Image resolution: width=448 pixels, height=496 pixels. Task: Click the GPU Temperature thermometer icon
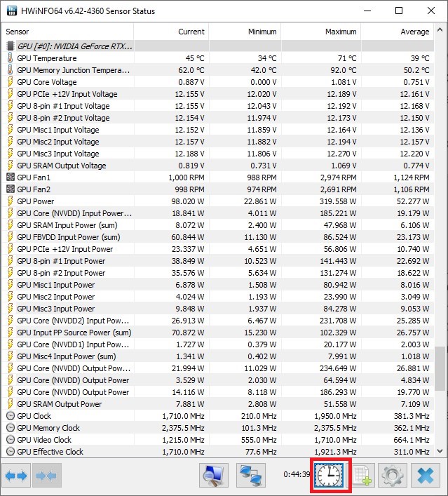[x=10, y=58]
